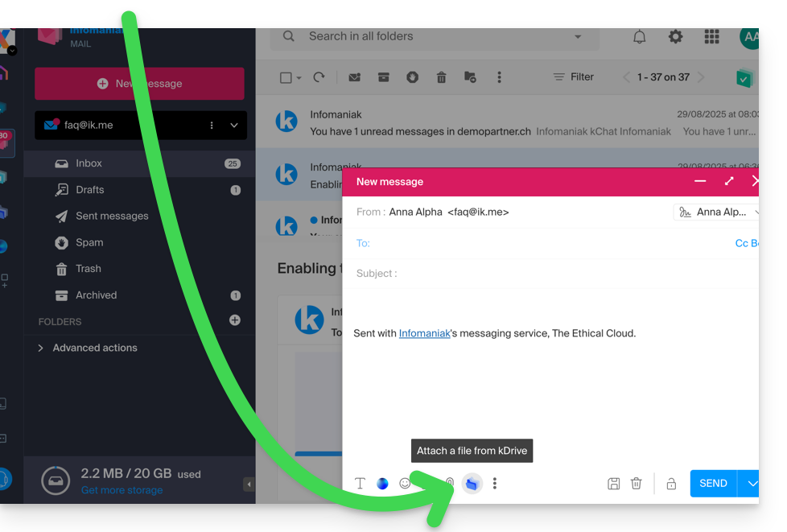Image resolution: width=787 pixels, height=532 pixels.
Task: Open the Archived folder
Action: coord(139,295)
